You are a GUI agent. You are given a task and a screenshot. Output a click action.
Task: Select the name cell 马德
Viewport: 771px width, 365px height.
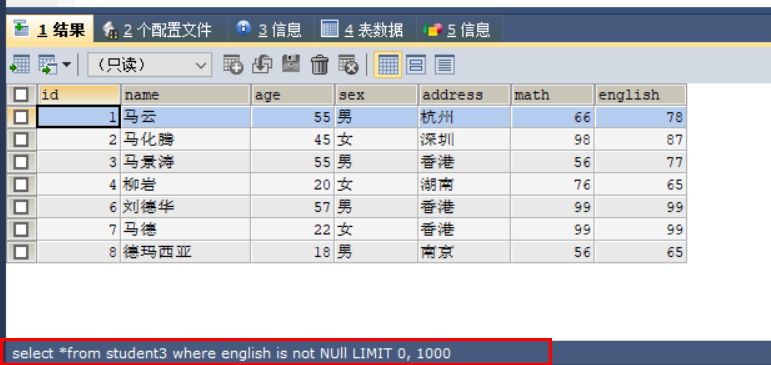(x=186, y=230)
